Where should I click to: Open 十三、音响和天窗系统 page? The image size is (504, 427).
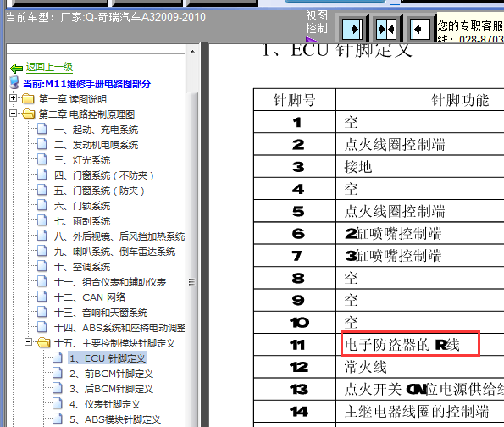point(101,313)
